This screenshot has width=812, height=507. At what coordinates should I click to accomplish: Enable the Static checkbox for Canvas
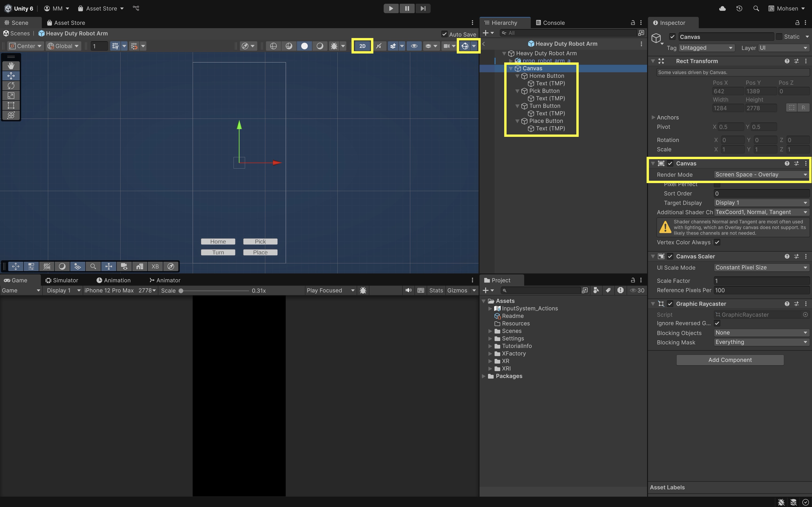[779, 37]
